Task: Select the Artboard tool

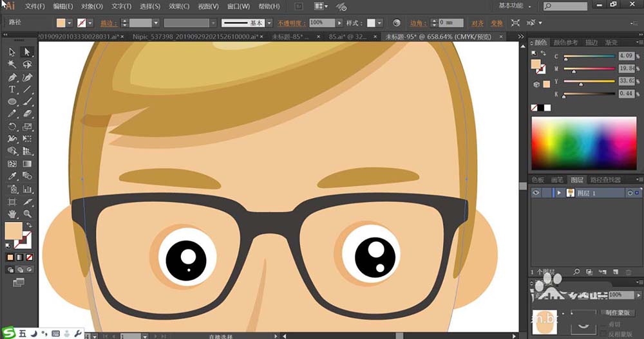Action: coord(12,201)
